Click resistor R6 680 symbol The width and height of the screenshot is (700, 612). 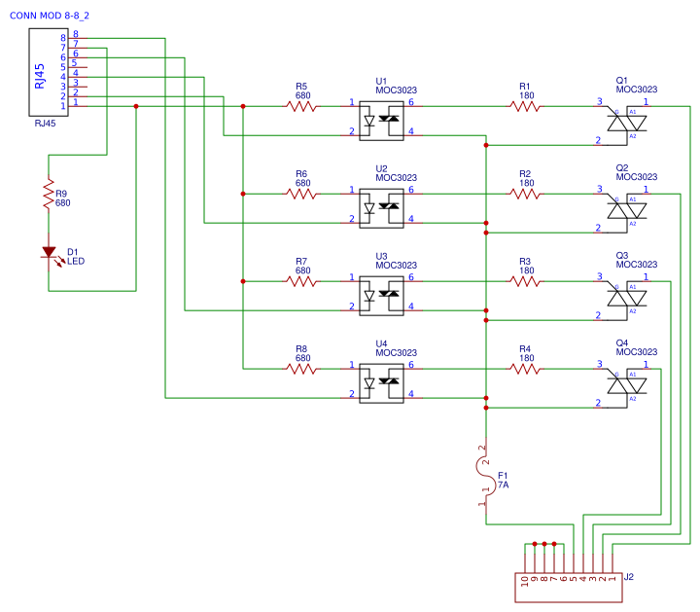(x=301, y=194)
